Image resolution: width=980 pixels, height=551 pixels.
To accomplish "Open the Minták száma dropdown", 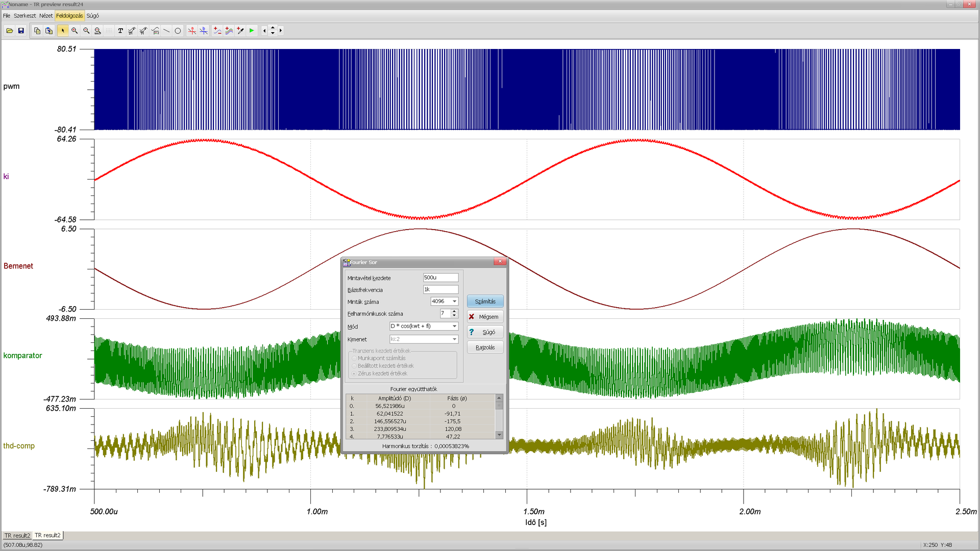I will click(x=454, y=302).
